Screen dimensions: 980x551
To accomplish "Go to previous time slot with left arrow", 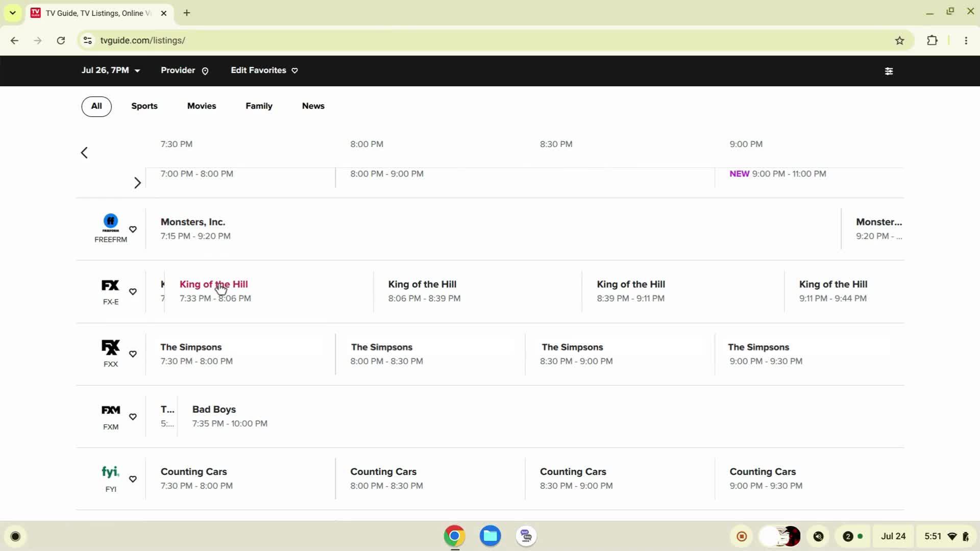I will 84,153.
